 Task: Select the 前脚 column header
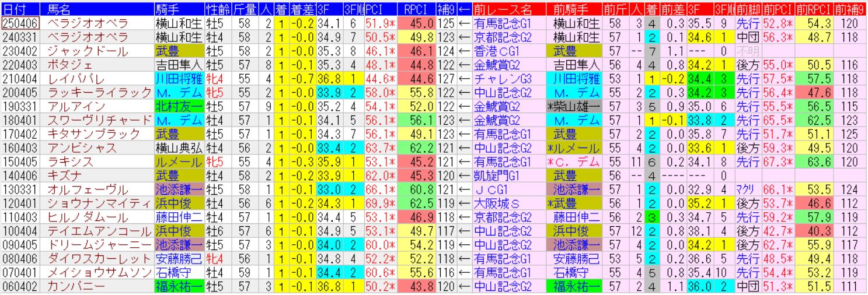748,9
